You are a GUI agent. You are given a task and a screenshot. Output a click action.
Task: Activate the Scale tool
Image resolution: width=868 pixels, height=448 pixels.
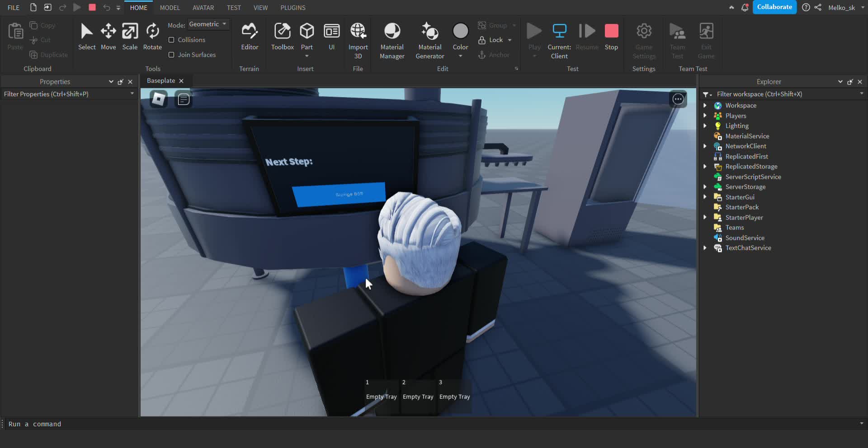click(x=130, y=36)
